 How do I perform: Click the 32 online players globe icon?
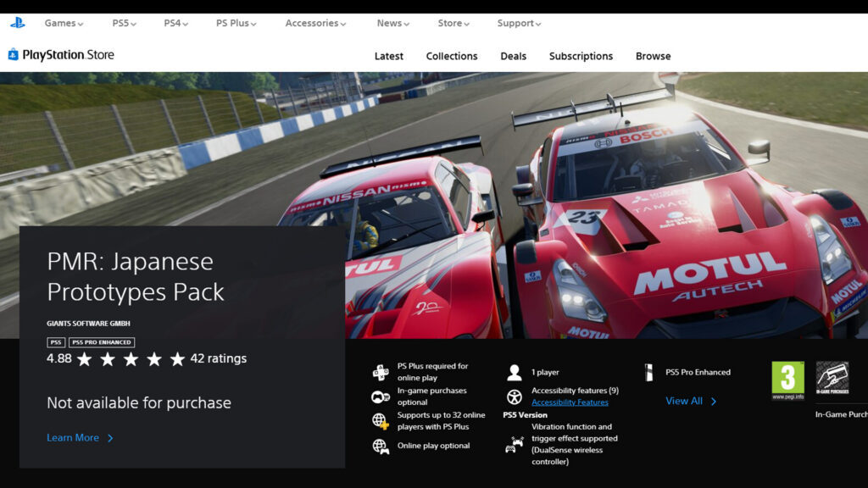381,421
